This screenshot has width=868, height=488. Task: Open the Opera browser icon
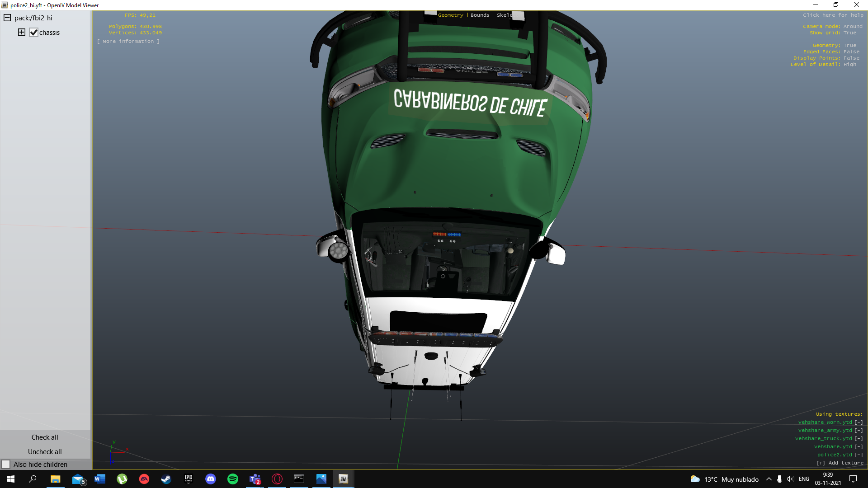coord(277,479)
